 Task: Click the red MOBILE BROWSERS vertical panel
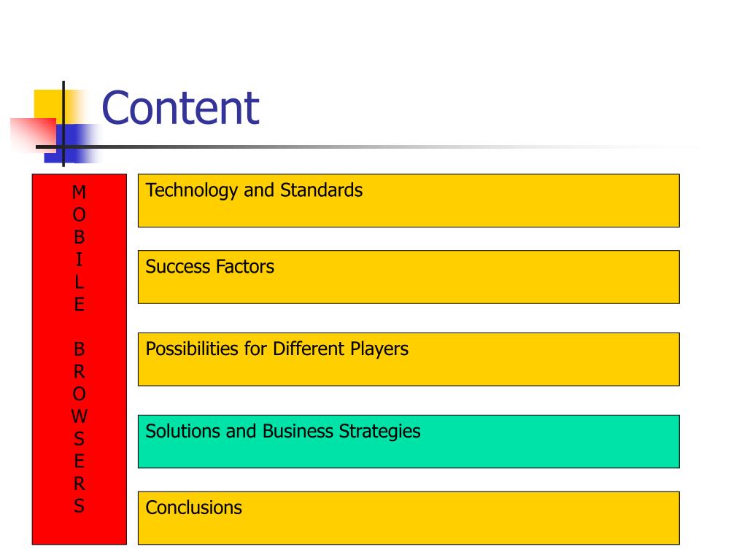(x=79, y=359)
